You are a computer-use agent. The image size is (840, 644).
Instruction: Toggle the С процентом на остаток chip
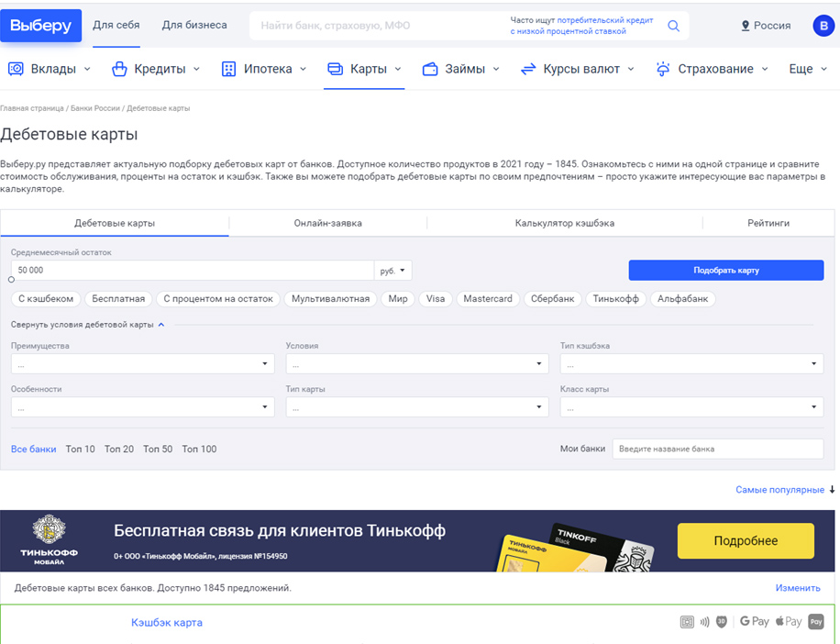point(218,299)
